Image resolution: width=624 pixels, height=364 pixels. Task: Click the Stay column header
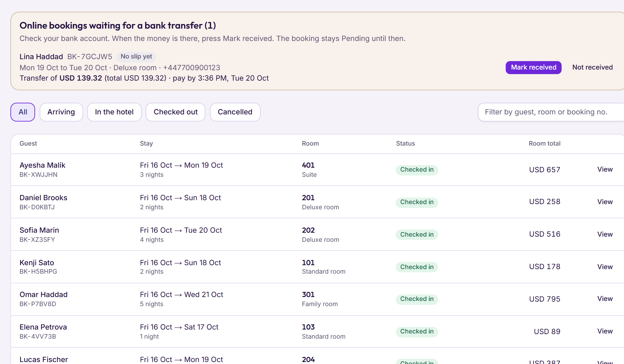pos(146,143)
